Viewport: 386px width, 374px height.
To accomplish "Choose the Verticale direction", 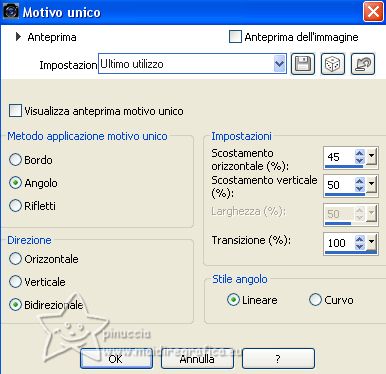I will (15, 282).
